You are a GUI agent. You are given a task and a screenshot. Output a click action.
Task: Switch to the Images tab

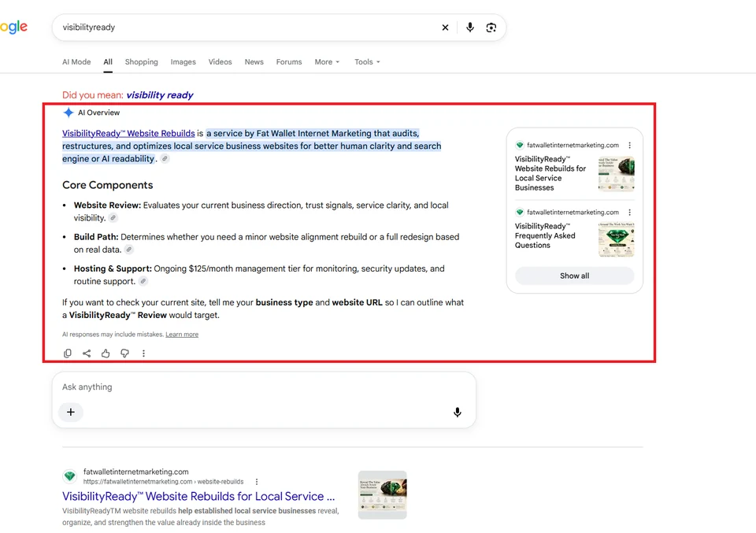click(183, 62)
